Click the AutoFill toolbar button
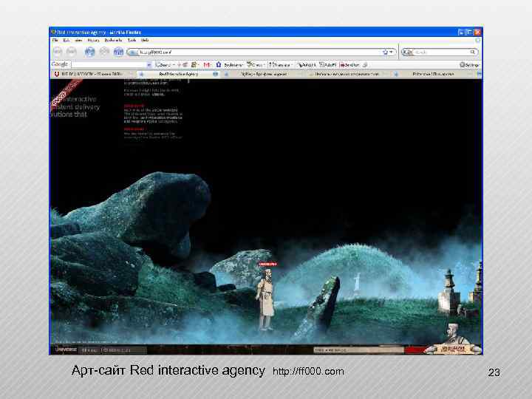This screenshot has height=399, width=532. (328, 64)
